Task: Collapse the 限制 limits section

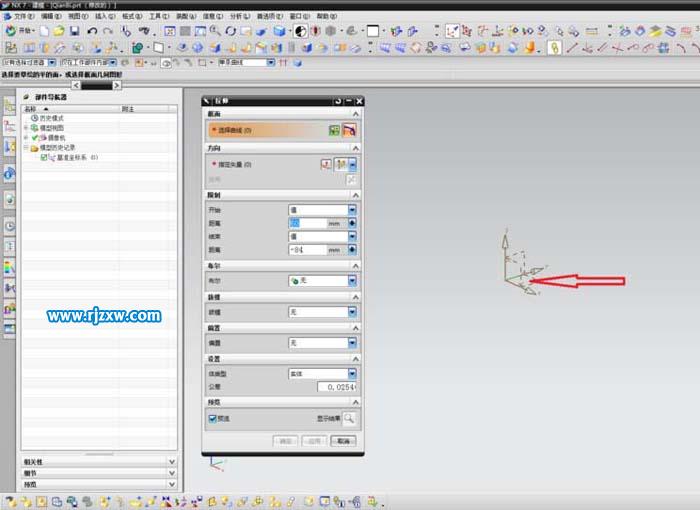Action: (x=357, y=194)
